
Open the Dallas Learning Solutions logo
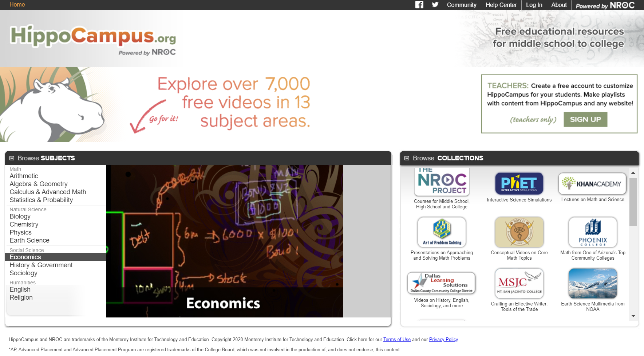[442, 283]
